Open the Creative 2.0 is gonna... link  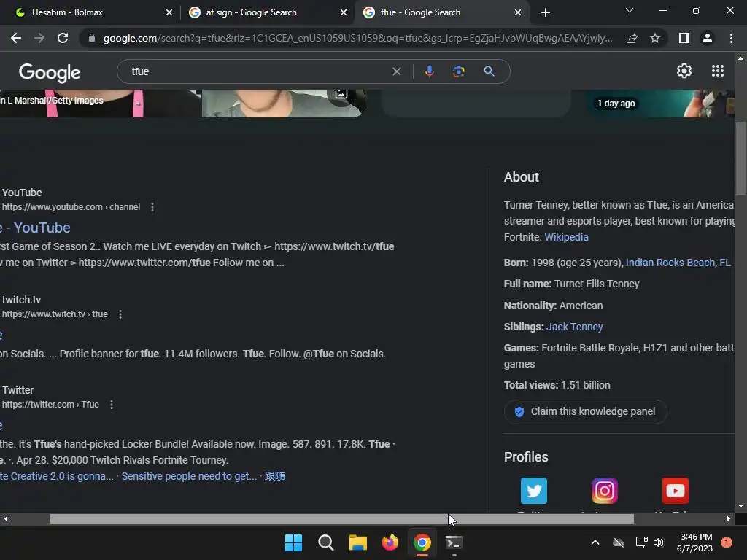point(57,476)
